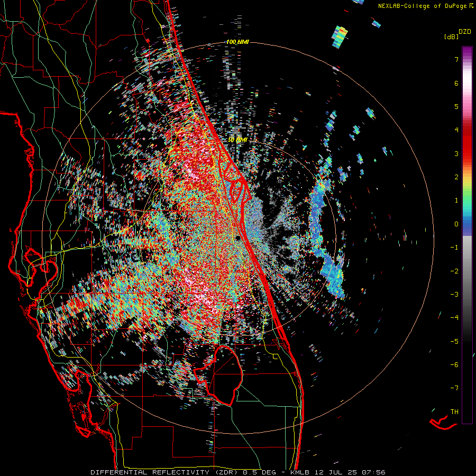Click the red band of the color bar

pos(467,143)
